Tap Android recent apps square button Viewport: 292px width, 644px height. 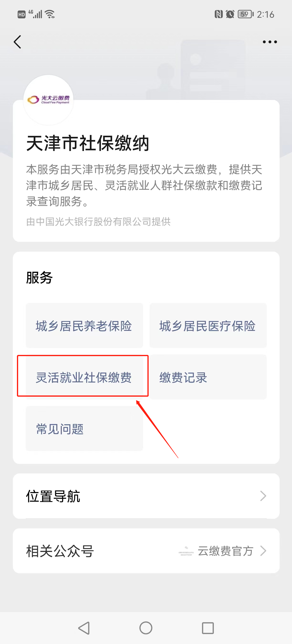tap(208, 628)
